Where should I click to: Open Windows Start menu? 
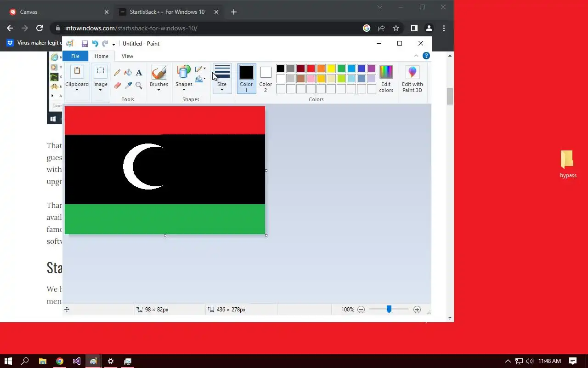coord(8,361)
